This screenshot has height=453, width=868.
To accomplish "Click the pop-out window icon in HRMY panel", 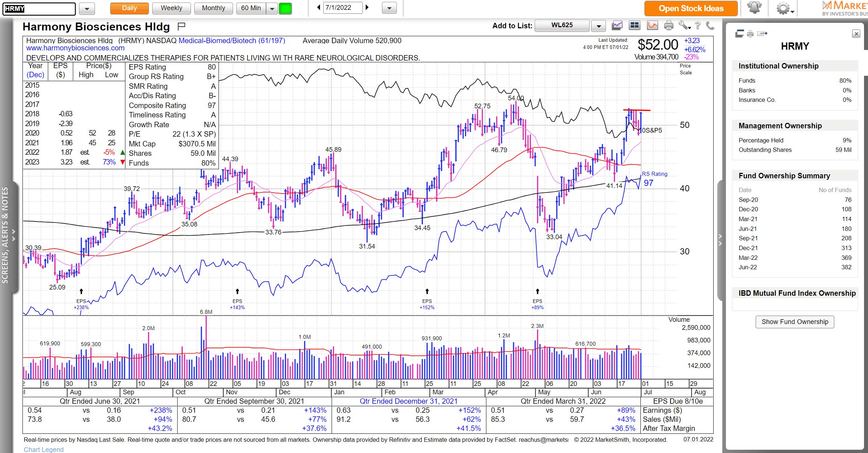I will pyautogui.click(x=739, y=34).
